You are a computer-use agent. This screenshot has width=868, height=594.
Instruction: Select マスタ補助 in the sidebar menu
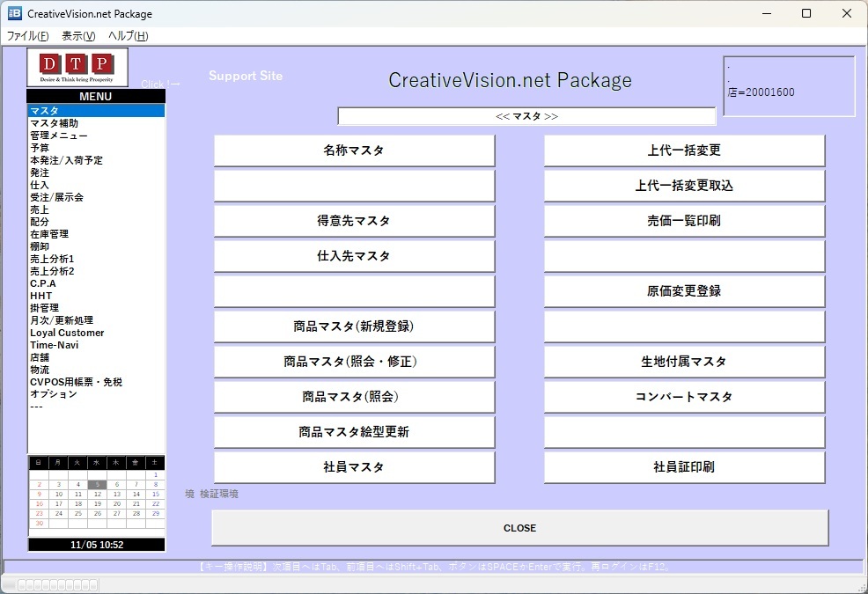point(53,122)
